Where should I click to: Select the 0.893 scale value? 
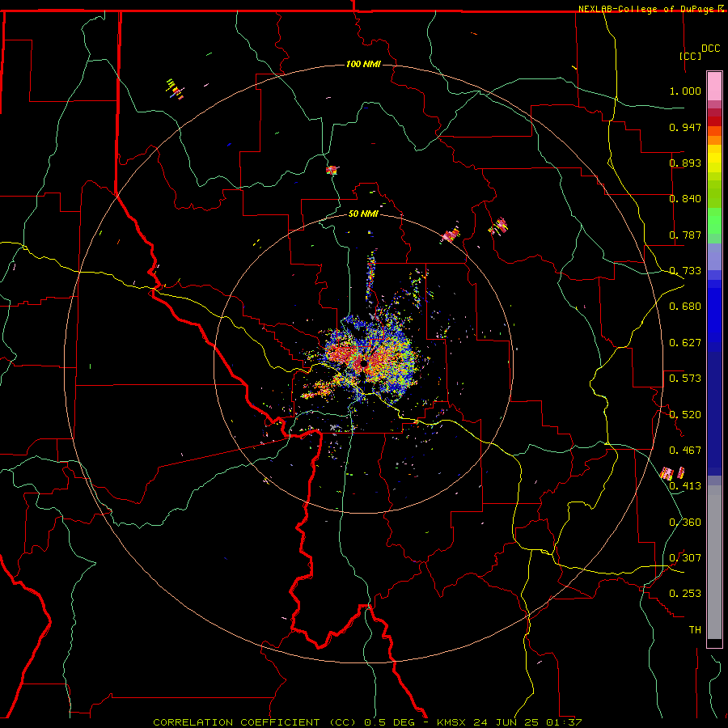point(685,163)
